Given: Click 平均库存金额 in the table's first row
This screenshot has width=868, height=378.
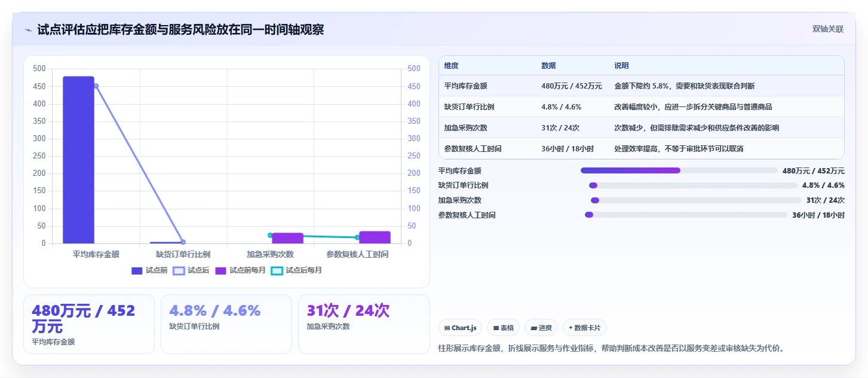Looking at the screenshot, I should 466,86.
